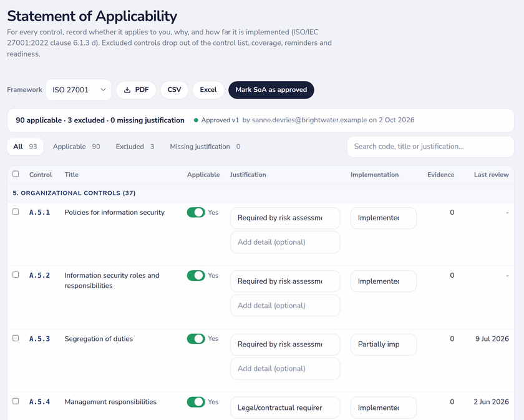This screenshot has width=524, height=420.
Task: Open justification dropdown for A.5.3
Action: point(285,344)
